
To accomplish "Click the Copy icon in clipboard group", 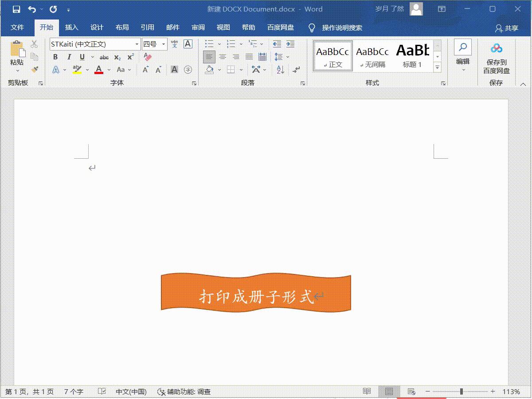I will [x=34, y=56].
